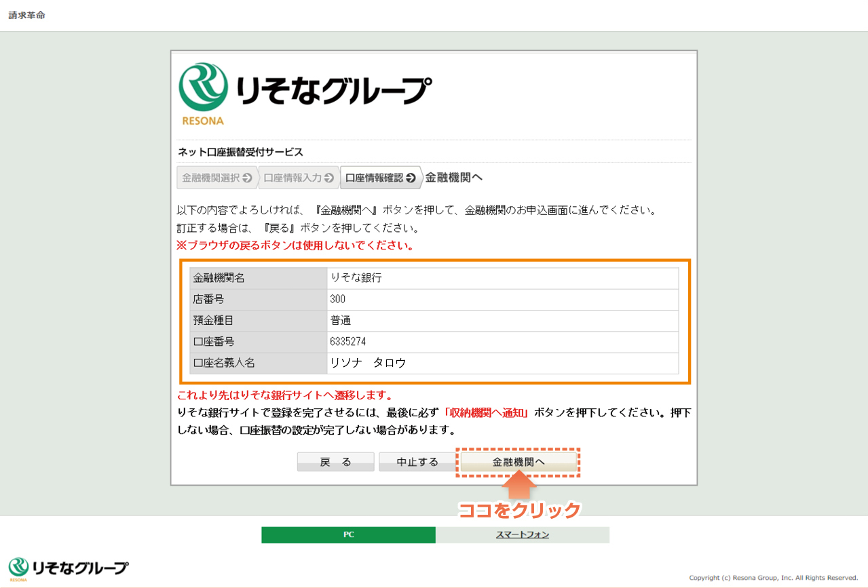Click the リソナ タロウ name cell
868x588 pixels.
click(x=502, y=363)
